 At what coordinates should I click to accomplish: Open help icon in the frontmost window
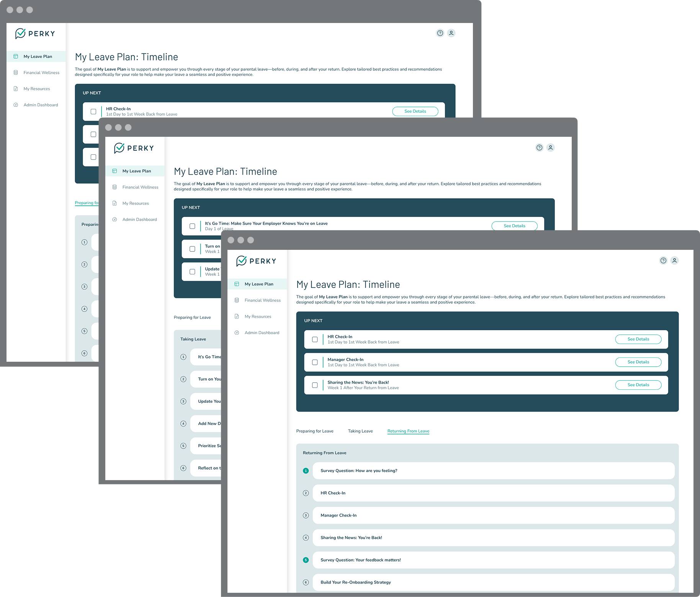tap(663, 261)
